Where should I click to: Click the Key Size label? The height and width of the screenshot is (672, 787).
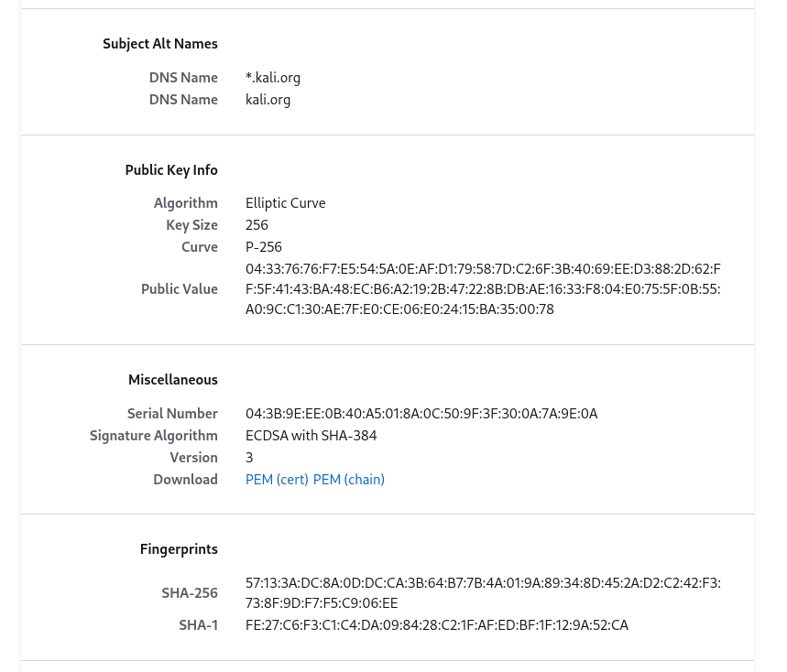[x=191, y=225]
